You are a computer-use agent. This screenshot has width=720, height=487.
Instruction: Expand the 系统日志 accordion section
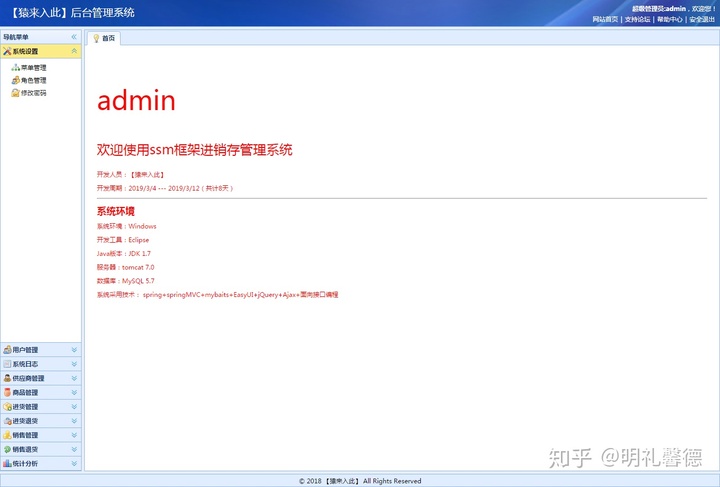point(74,364)
